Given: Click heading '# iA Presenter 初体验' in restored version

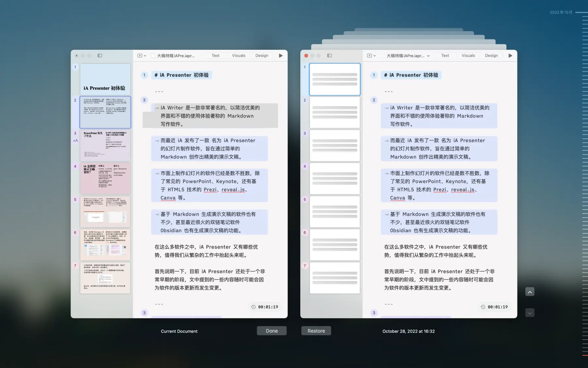Looking at the screenshot, I should click(x=411, y=75).
